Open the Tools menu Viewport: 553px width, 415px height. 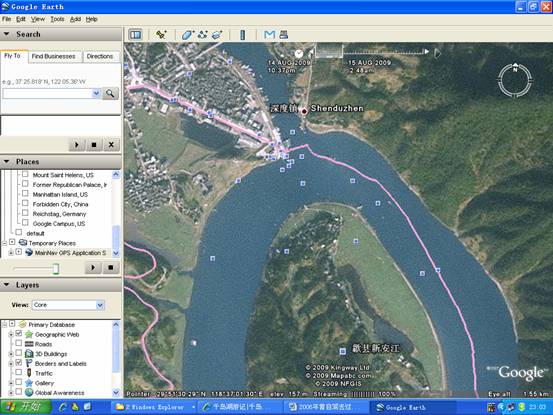pyautogui.click(x=57, y=19)
